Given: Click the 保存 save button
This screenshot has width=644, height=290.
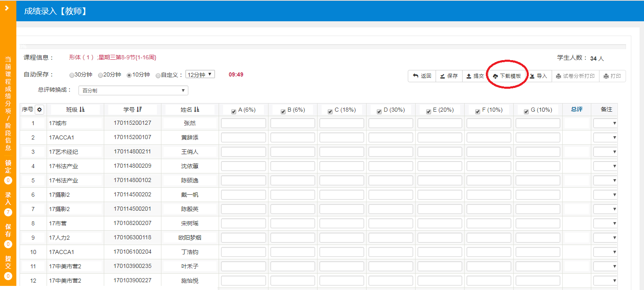Looking at the screenshot, I should (x=449, y=76).
